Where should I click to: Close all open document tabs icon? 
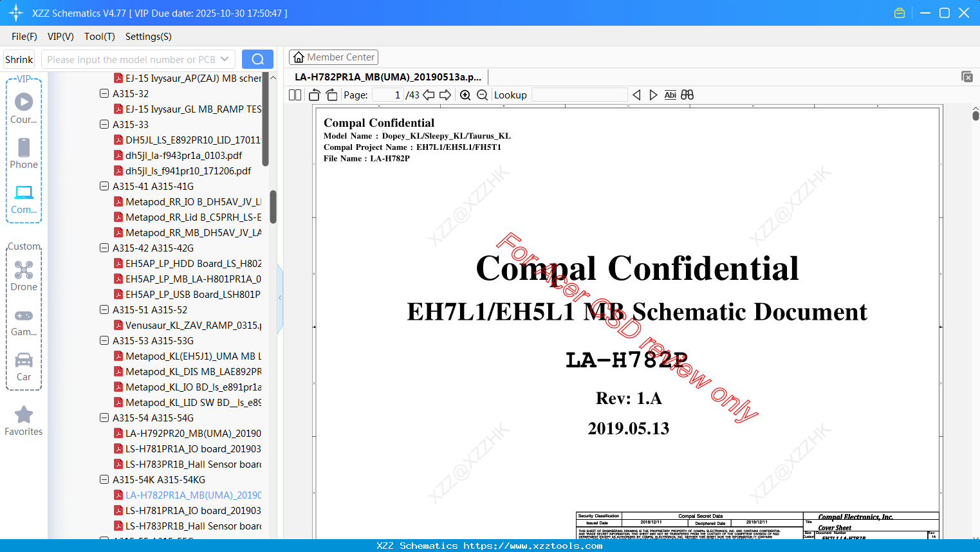click(x=967, y=77)
